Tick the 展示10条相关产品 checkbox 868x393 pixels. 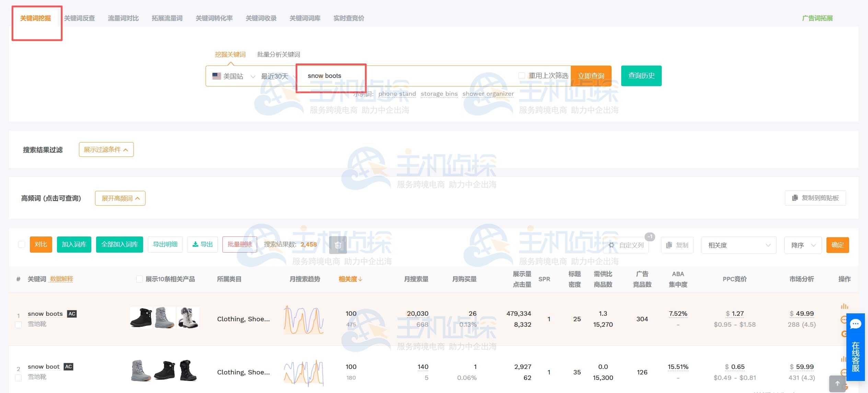pos(139,279)
